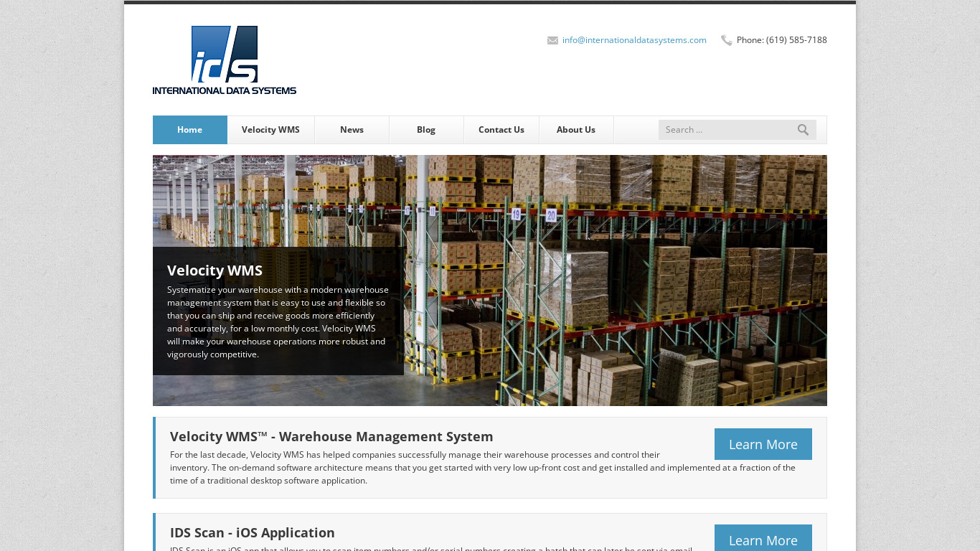Click the Phone: (619) 585-7188 text

point(781,40)
